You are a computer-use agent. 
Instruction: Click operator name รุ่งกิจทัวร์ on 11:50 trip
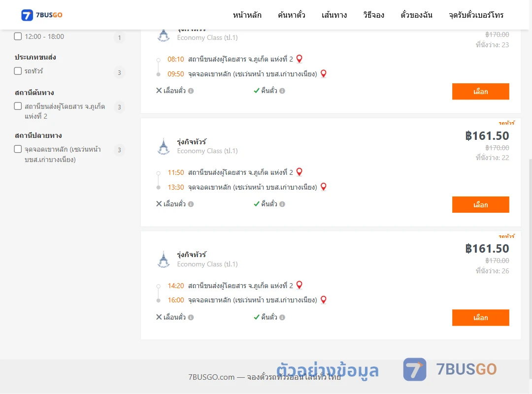192,141
